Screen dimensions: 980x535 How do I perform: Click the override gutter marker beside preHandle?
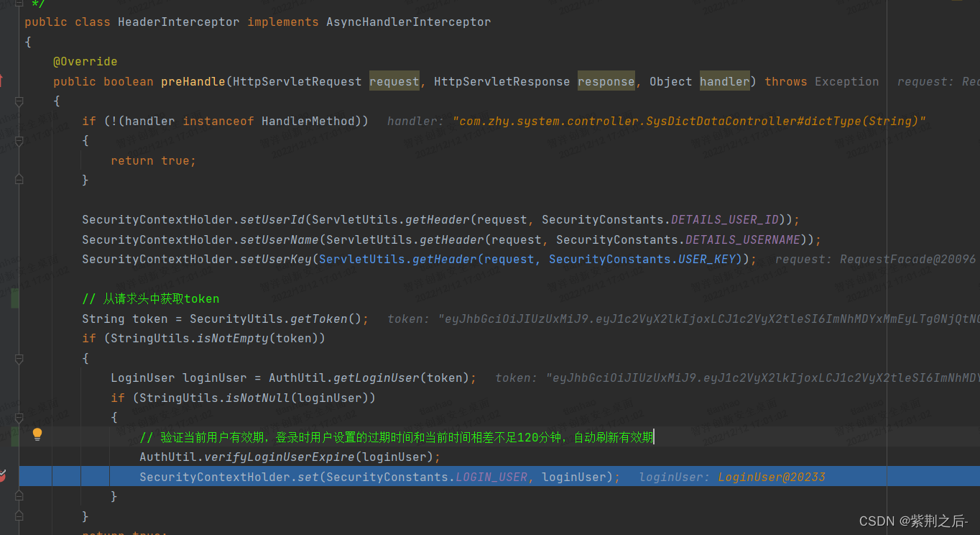click(2, 81)
